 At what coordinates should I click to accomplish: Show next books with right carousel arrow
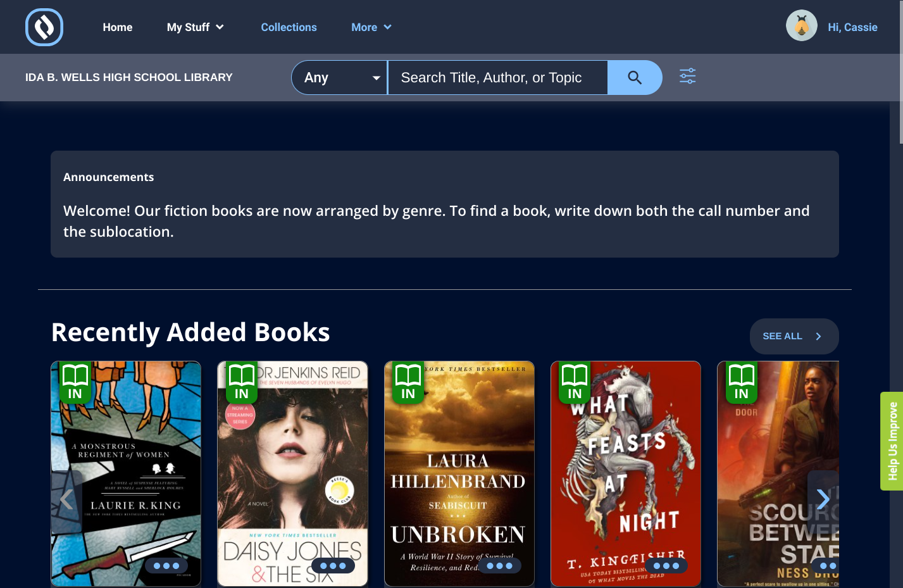click(x=823, y=499)
